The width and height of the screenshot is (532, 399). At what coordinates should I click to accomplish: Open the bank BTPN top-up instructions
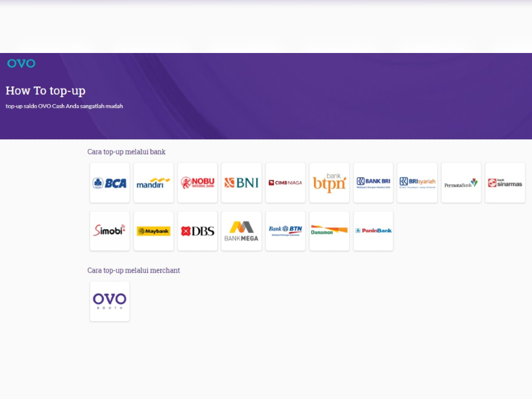pos(329,183)
